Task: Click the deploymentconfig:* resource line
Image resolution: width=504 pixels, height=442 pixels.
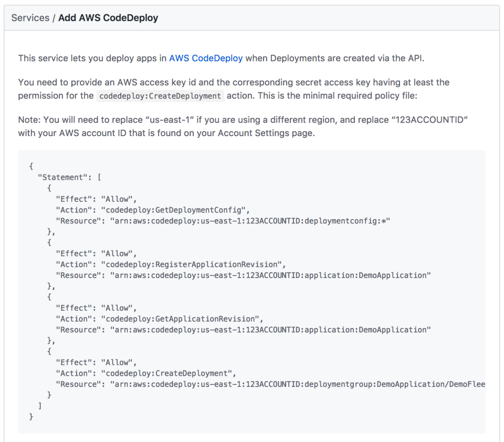Action: 223,221
